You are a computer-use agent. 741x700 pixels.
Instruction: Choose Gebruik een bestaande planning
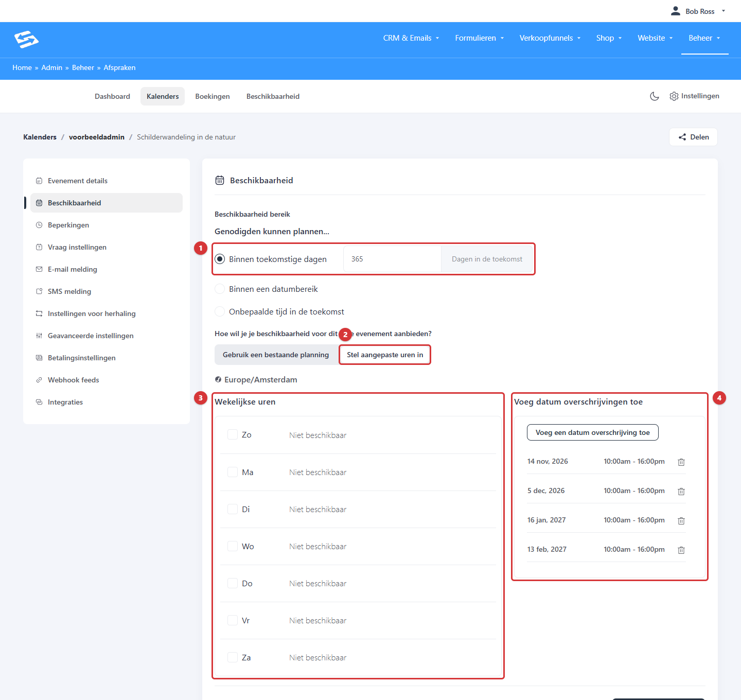click(276, 355)
